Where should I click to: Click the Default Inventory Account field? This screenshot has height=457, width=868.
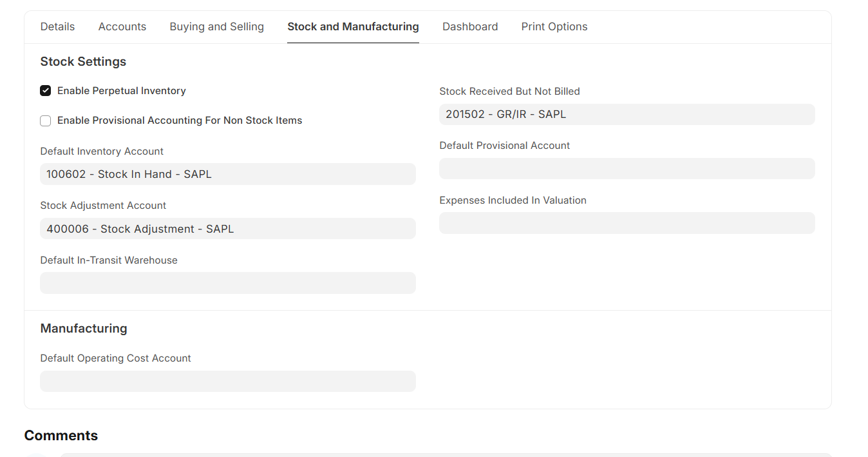[228, 174]
